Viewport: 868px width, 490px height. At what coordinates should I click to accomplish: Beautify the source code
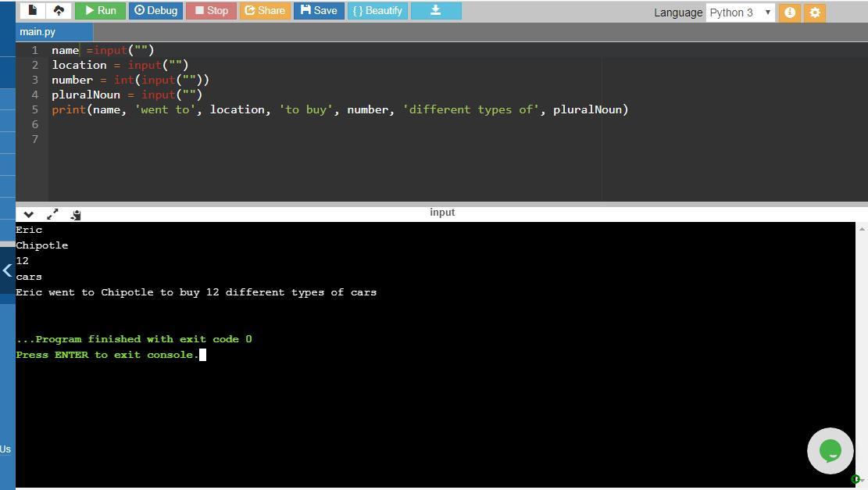coord(377,10)
